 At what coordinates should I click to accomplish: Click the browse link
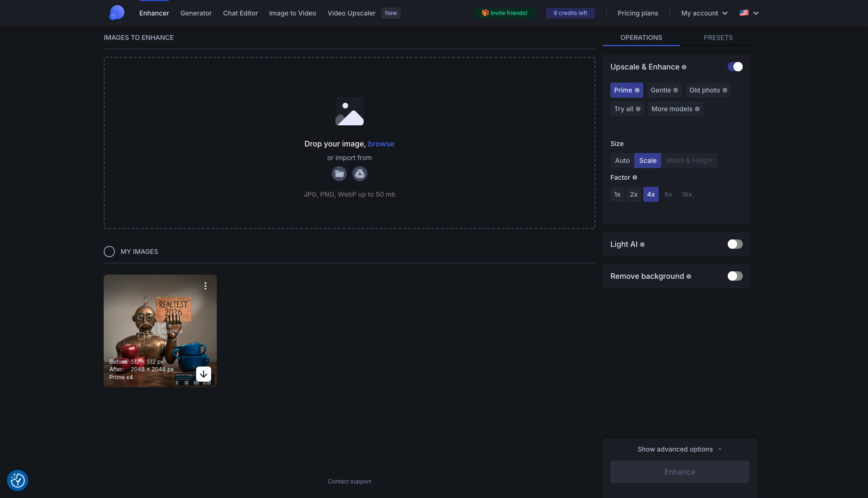click(x=381, y=144)
